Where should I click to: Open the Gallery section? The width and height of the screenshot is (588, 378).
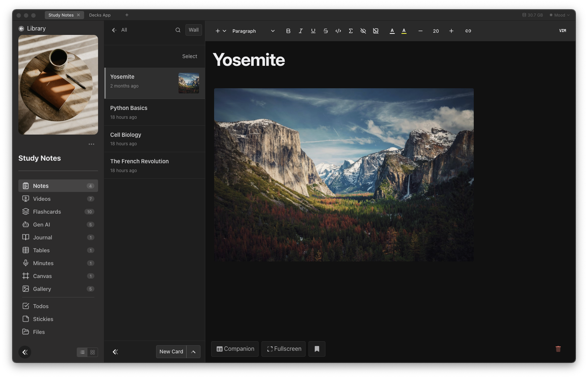pyautogui.click(x=42, y=289)
